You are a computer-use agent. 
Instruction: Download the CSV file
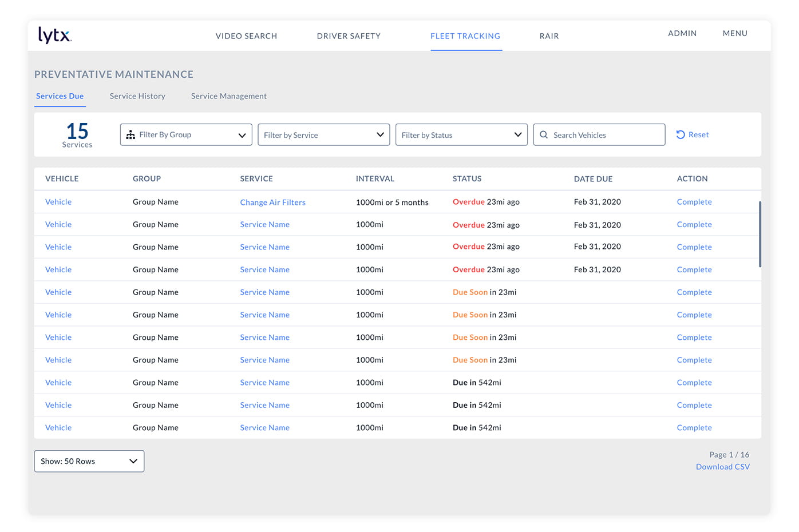pos(722,467)
